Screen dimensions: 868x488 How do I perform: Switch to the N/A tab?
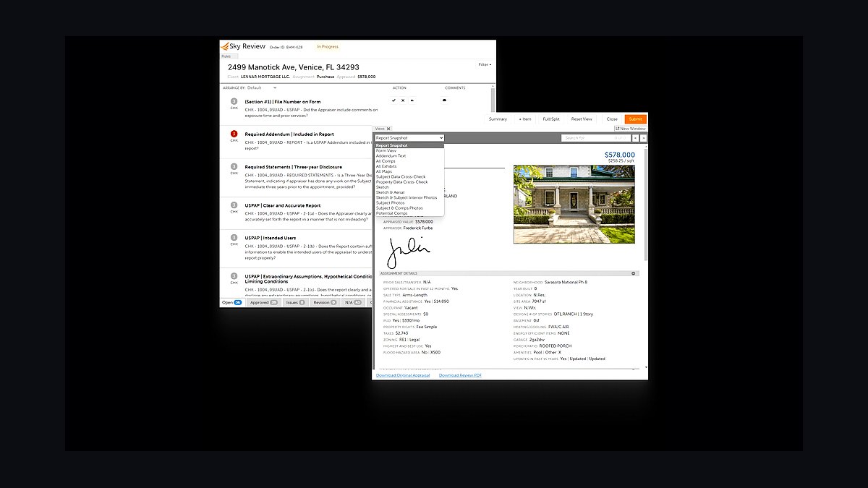pyautogui.click(x=354, y=303)
